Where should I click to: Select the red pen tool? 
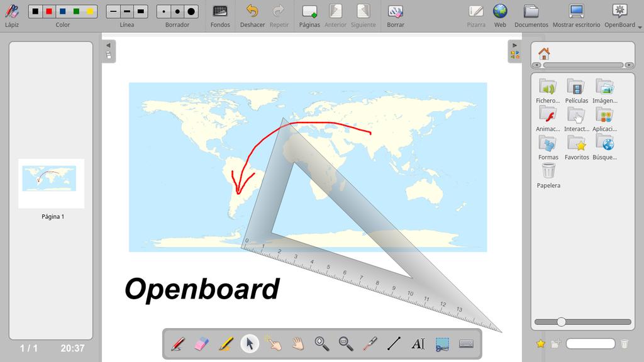[x=177, y=344]
